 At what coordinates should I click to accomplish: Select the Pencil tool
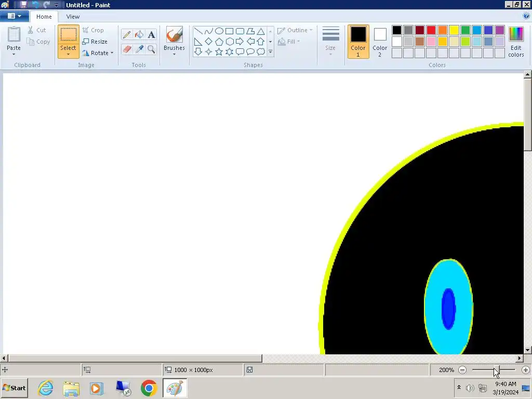pyautogui.click(x=127, y=35)
